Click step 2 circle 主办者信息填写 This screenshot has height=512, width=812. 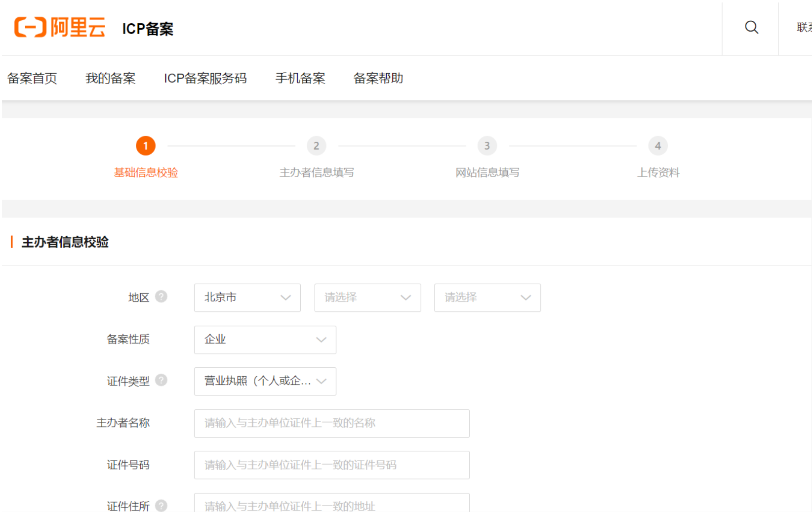tap(316, 146)
